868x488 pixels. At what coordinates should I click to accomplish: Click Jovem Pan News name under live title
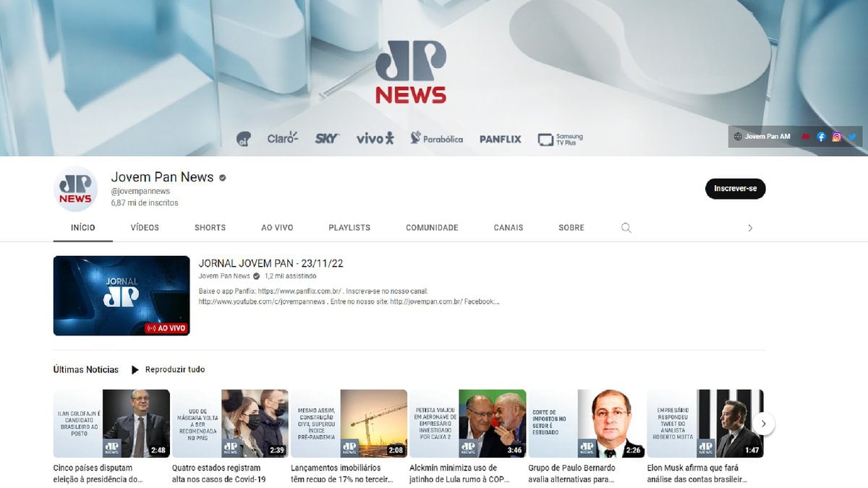[224, 276]
